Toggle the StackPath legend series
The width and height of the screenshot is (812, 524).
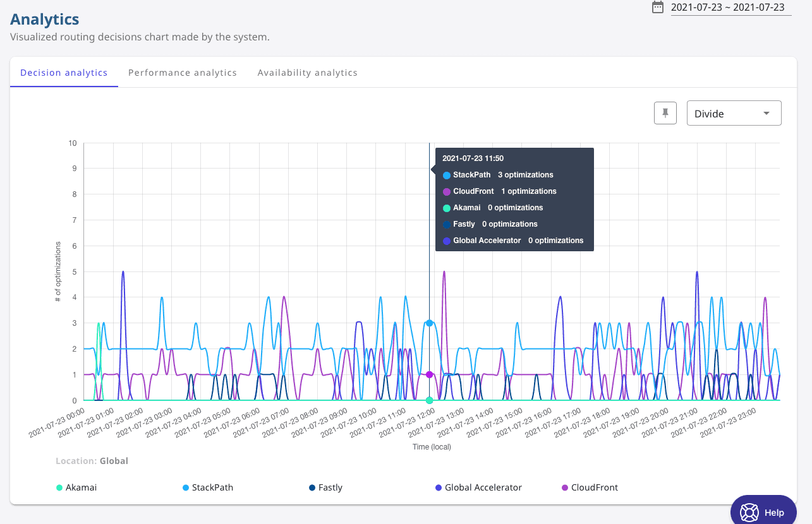[208, 487]
